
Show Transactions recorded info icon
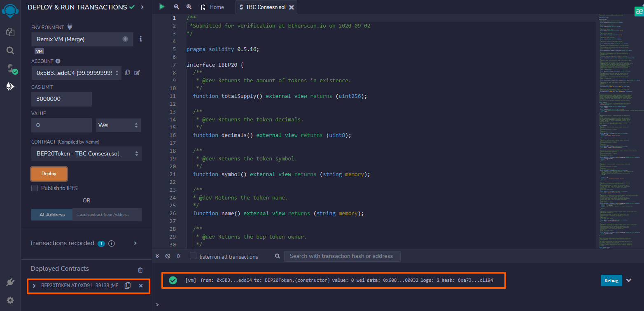112,244
